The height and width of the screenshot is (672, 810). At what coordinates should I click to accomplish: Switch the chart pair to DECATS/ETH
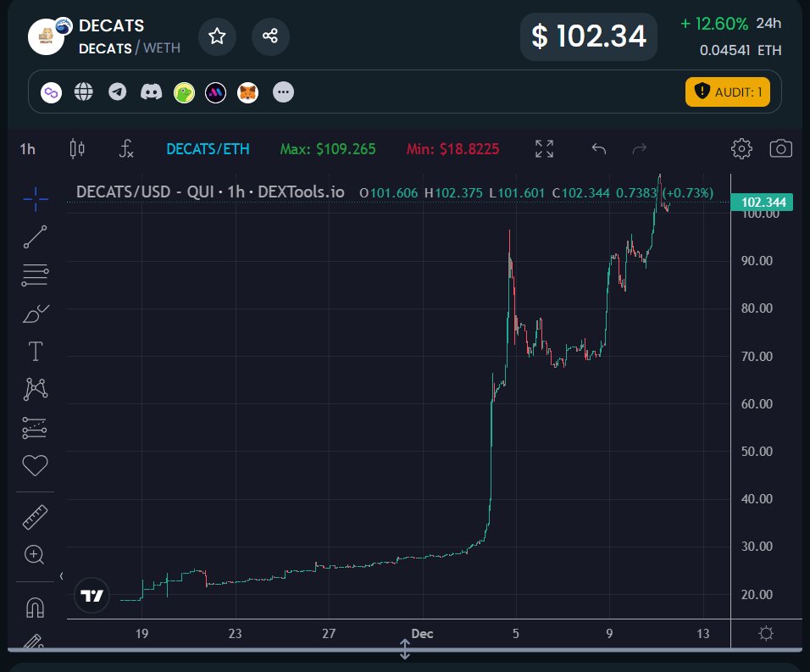click(208, 149)
